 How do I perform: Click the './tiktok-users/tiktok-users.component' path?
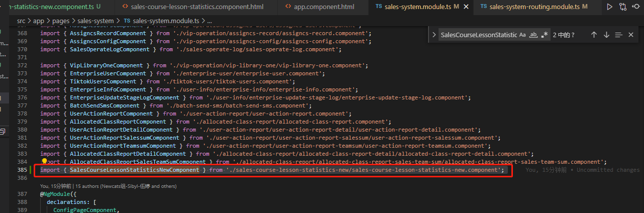[x=227, y=81]
